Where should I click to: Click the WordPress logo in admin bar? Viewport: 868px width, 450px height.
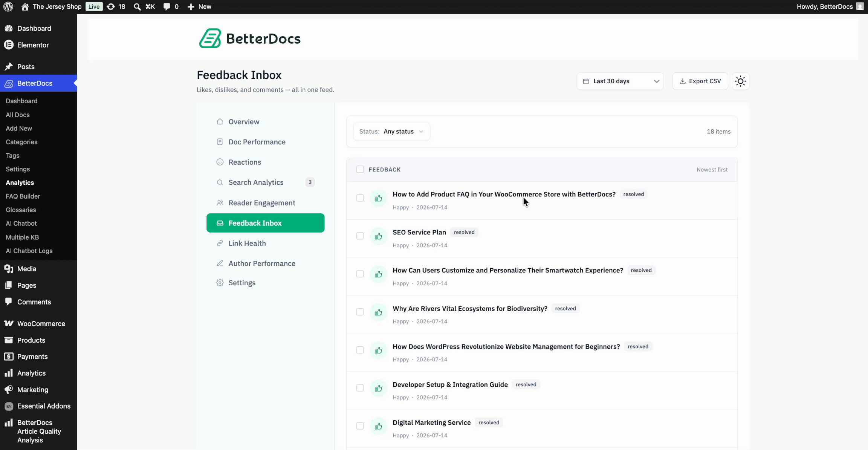pyautogui.click(x=8, y=7)
